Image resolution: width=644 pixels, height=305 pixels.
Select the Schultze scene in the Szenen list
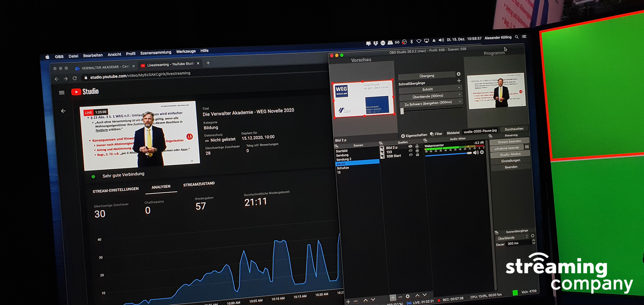343,168
